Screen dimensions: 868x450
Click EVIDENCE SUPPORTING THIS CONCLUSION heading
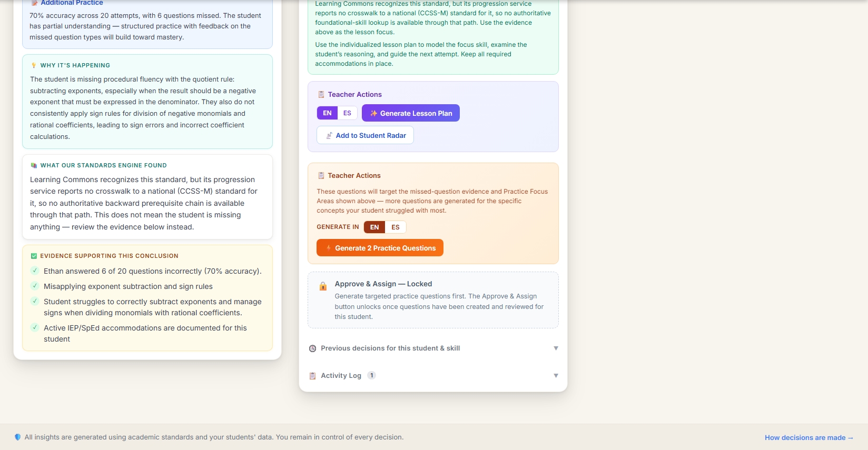click(110, 256)
